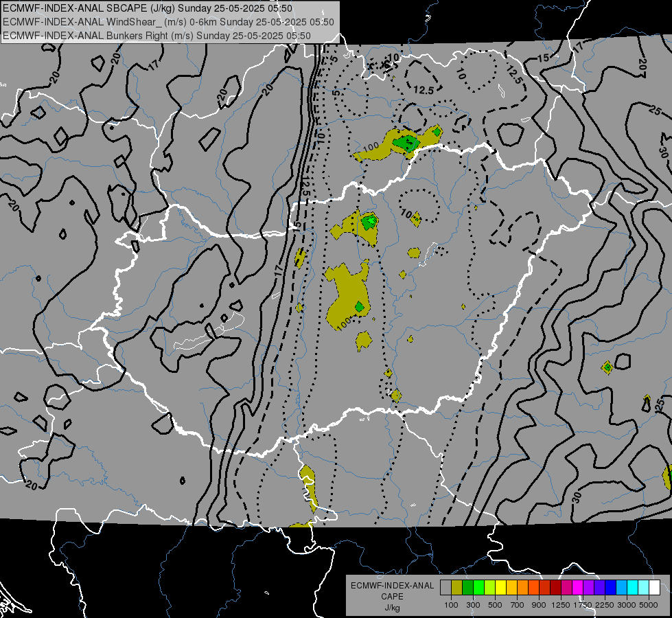Image resolution: width=672 pixels, height=618 pixels.
Task: Click the 3000 value under the legend
Action: [x=627, y=605]
